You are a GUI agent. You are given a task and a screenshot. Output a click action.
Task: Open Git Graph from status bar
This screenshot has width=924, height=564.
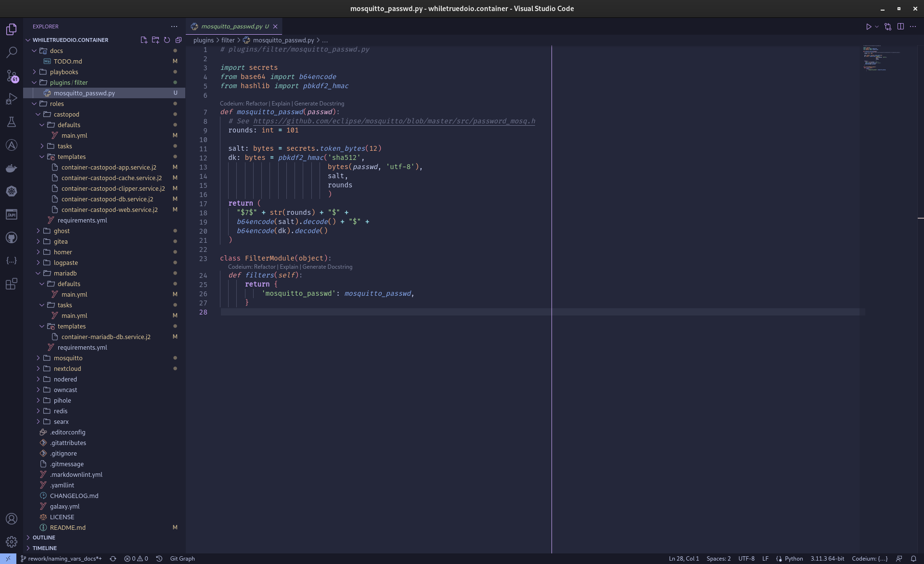coord(182,559)
